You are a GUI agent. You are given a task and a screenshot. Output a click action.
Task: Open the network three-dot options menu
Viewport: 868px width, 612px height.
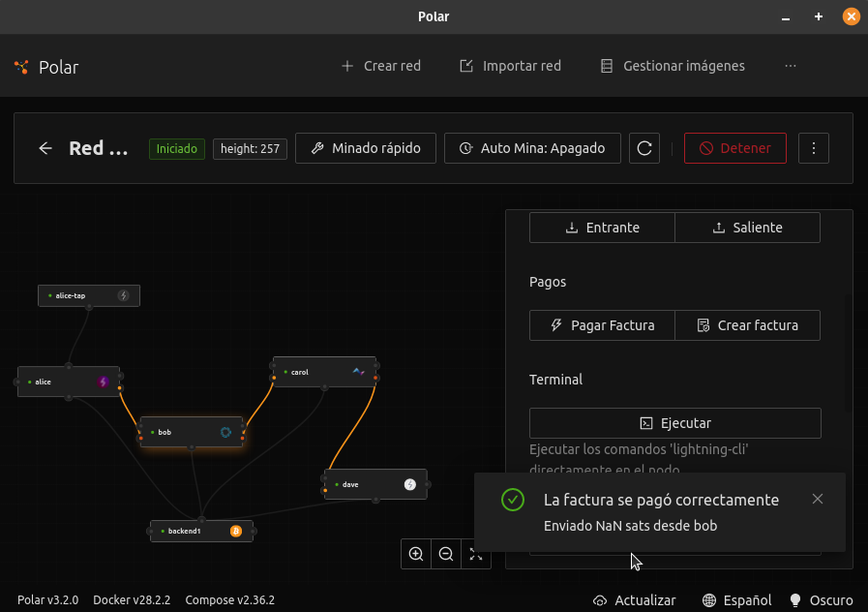click(x=814, y=148)
